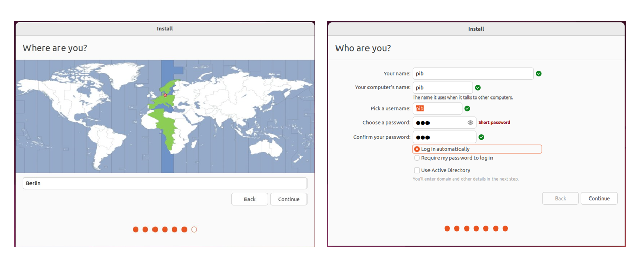
Task: Click green checkmark beside username field
Action: point(467,109)
